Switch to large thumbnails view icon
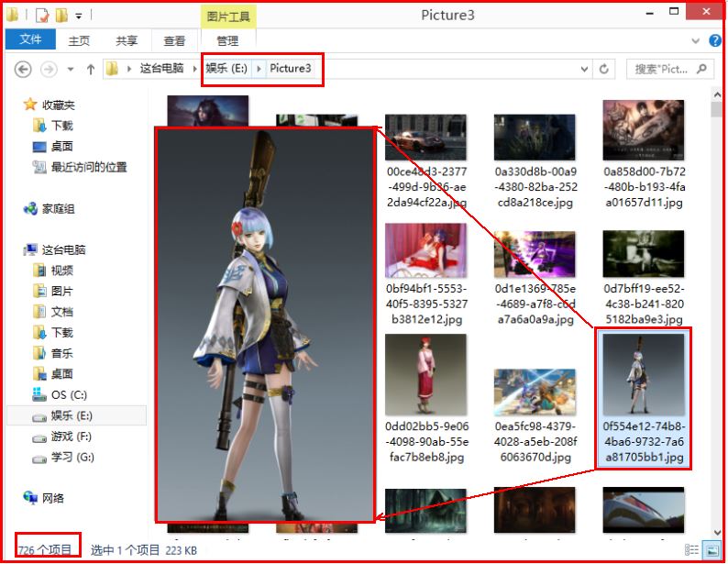 pyautogui.click(x=711, y=550)
